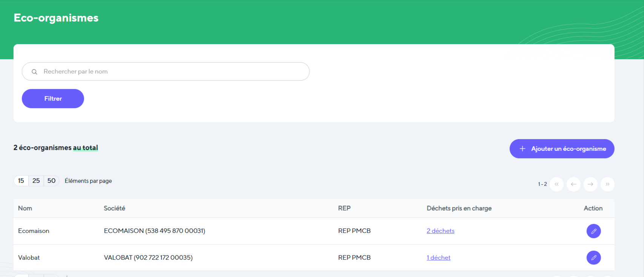Jump to last page with double right chevron

[607, 184]
